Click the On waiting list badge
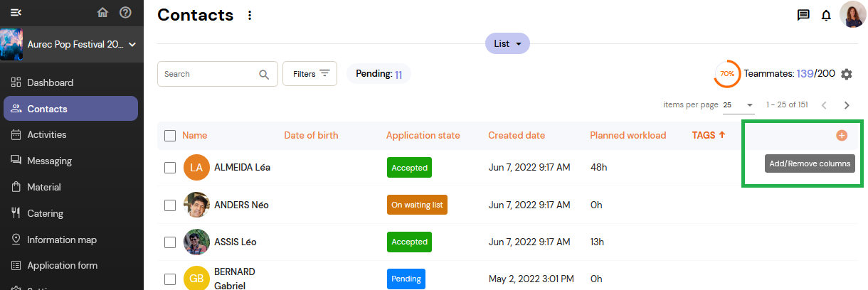Viewport: 868px width, 290px height. tap(417, 205)
